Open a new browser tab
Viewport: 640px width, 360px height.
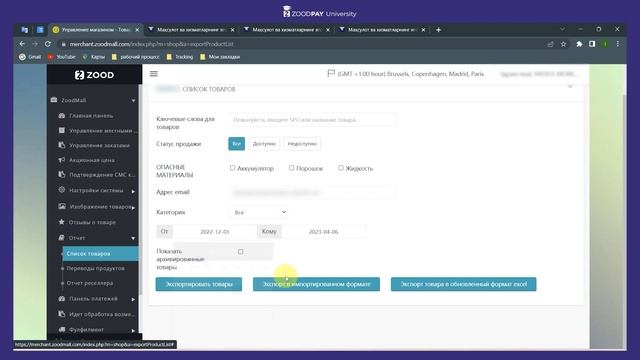pyautogui.click(x=438, y=29)
